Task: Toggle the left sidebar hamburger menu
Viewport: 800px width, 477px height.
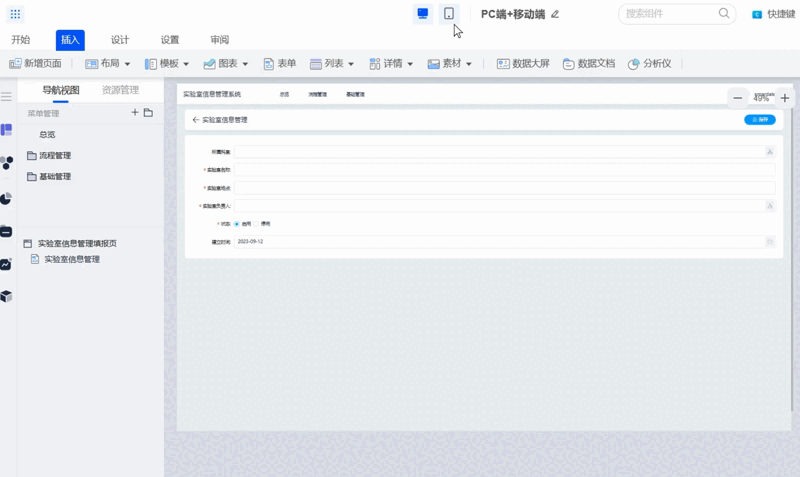Action: (x=6, y=96)
